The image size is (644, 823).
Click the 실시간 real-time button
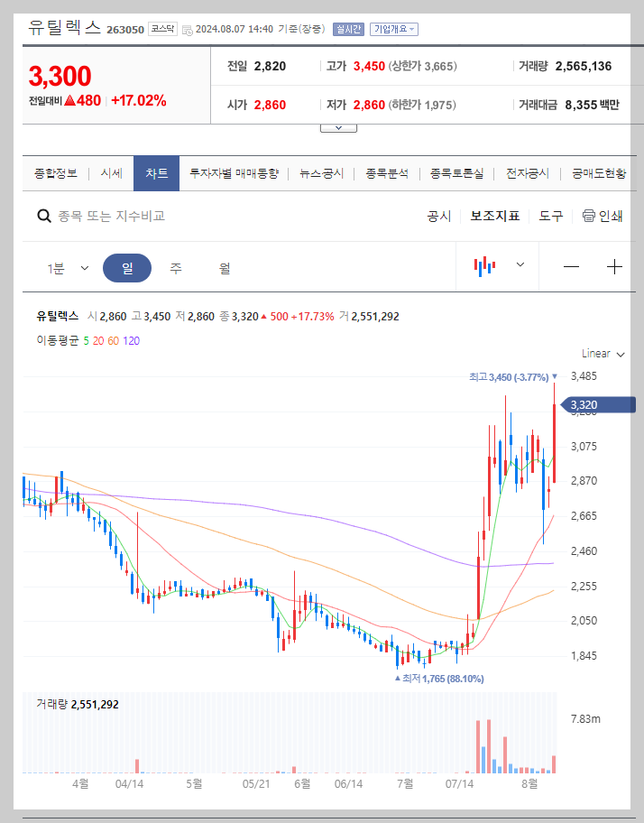[348, 30]
